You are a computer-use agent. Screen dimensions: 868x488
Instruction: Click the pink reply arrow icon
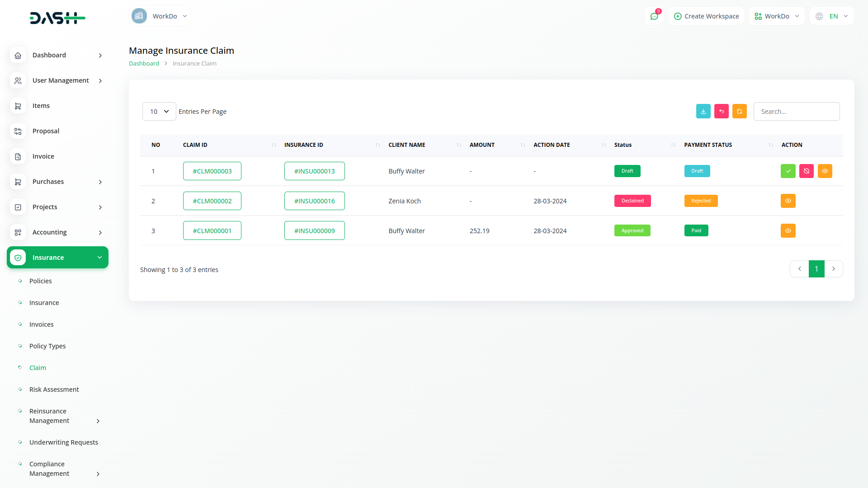pyautogui.click(x=721, y=111)
